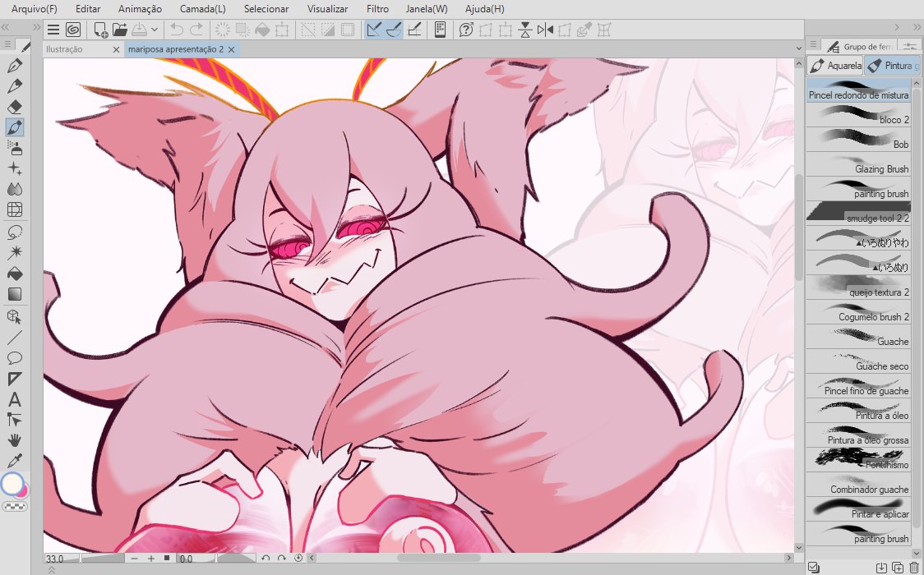Viewport: 924px width, 575px height.
Task: Flip canvas horizontally icon
Action: tap(545, 30)
